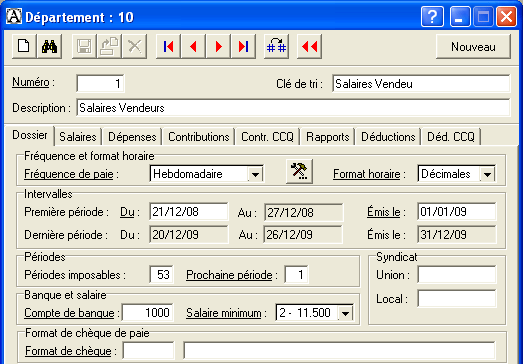
Task: Click the Émis le field showing 31/12/09
Action: [x=457, y=235]
